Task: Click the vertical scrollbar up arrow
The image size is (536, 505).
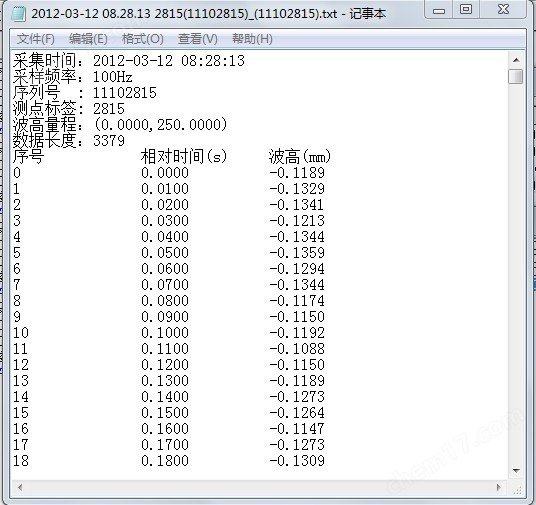Action: (x=516, y=60)
